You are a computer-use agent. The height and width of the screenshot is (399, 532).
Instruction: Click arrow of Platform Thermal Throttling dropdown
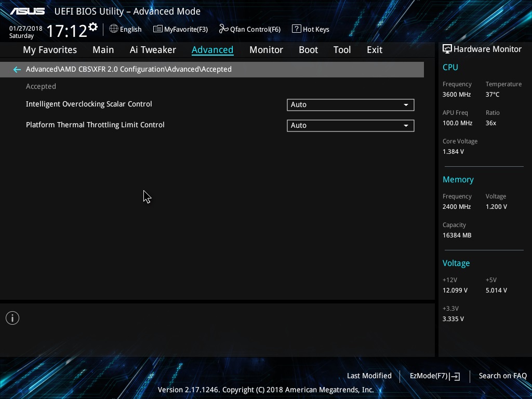[x=406, y=126]
